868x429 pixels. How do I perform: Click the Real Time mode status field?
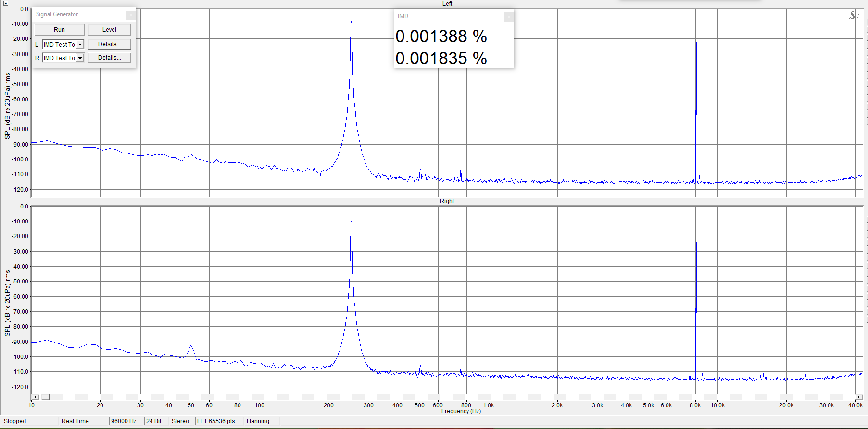(75, 421)
